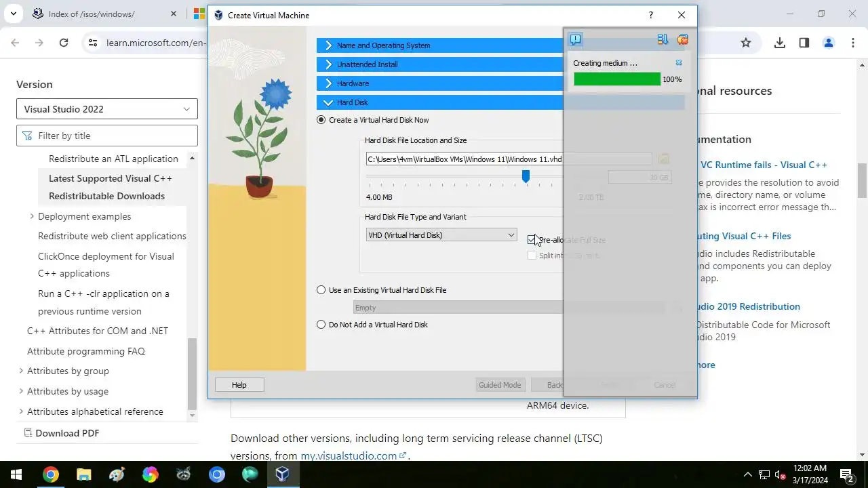The height and width of the screenshot is (488, 868).
Task: Click the VirtualBox taskbar icon
Action: click(x=283, y=474)
